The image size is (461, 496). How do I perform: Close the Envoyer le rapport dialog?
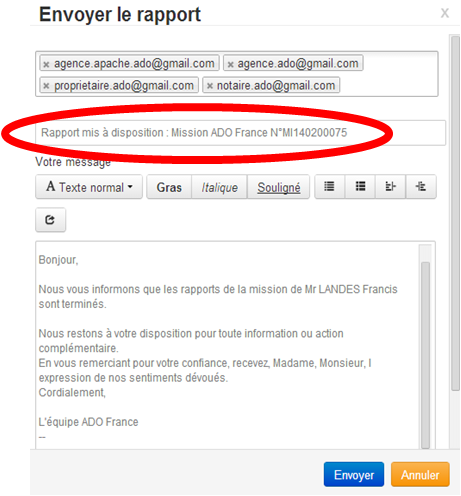tap(445, 13)
